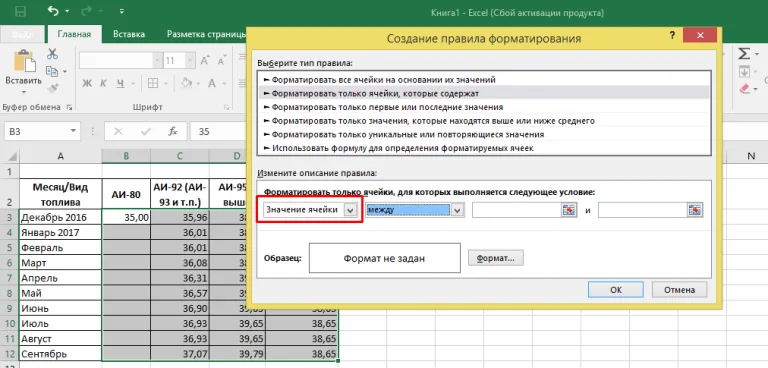Open the Вставить paste options arrow
The height and width of the screenshot is (368, 768).
(23, 92)
